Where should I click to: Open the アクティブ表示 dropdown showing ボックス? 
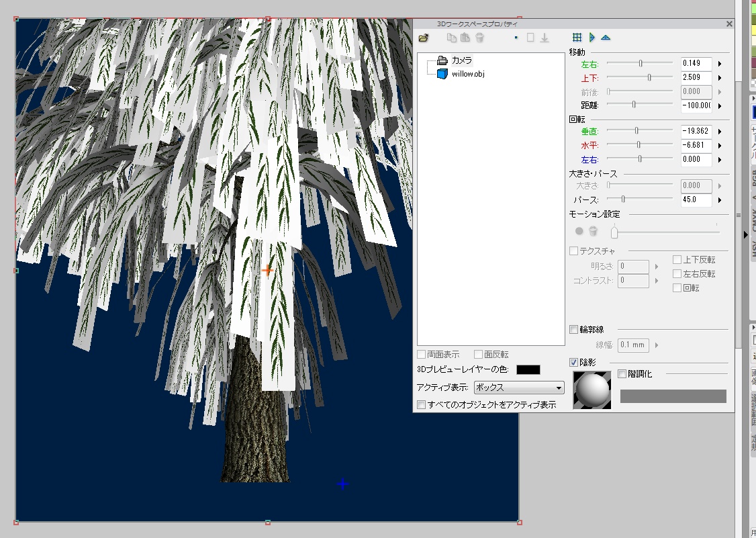518,388
